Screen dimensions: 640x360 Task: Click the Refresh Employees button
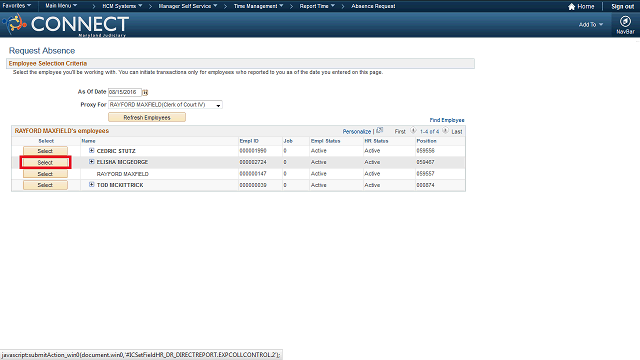click(147, 118)
